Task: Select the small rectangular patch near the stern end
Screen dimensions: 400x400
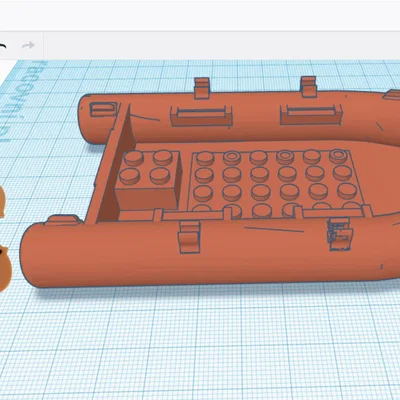Action: pyautogui.click(x=103, y=109)
